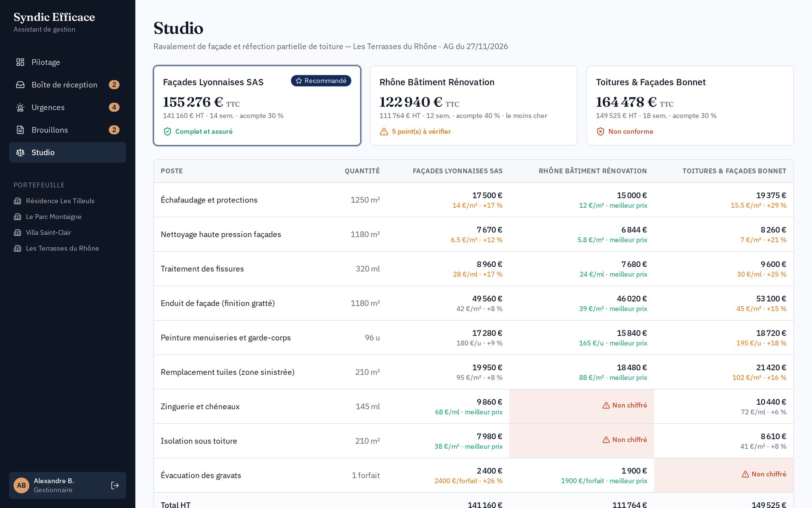Screen dimensions: 812x508
Task: Click the Urgences badge showing 4
Action: click(114, 107)
